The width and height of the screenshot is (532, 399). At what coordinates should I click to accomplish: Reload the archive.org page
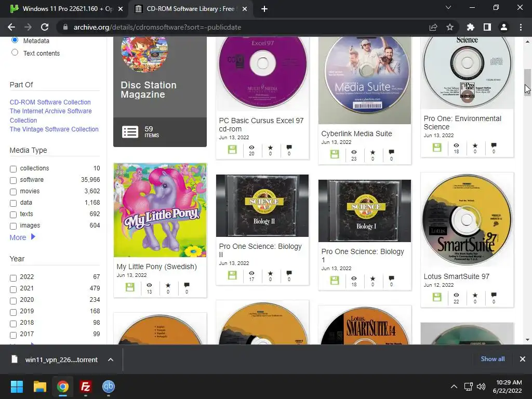[45, 27]
